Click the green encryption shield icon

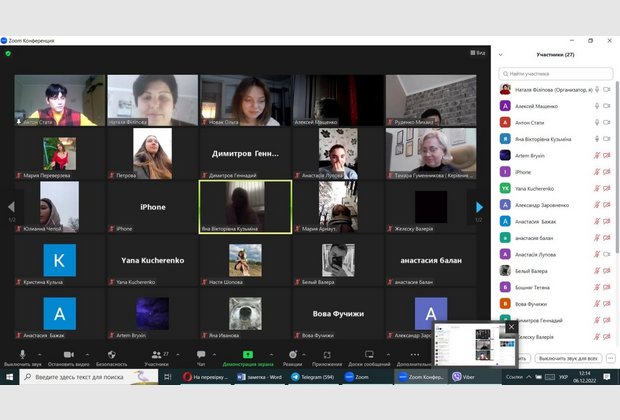tap(9, 53)
